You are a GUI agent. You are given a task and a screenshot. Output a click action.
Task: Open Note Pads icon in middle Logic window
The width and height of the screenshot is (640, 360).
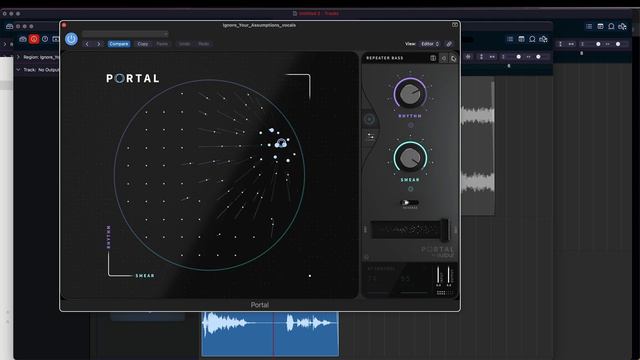pyautogui.click(x=521, y=39)
